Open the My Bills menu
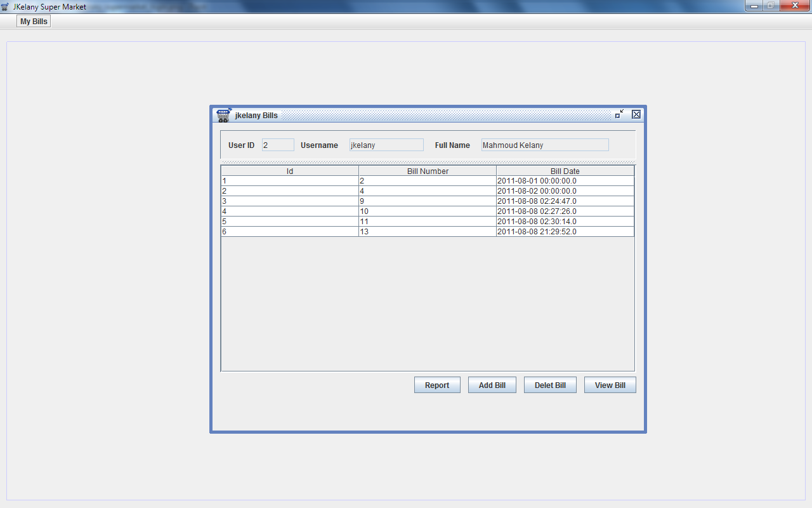This screenshot has height=508, width=812. pos(34,22)
